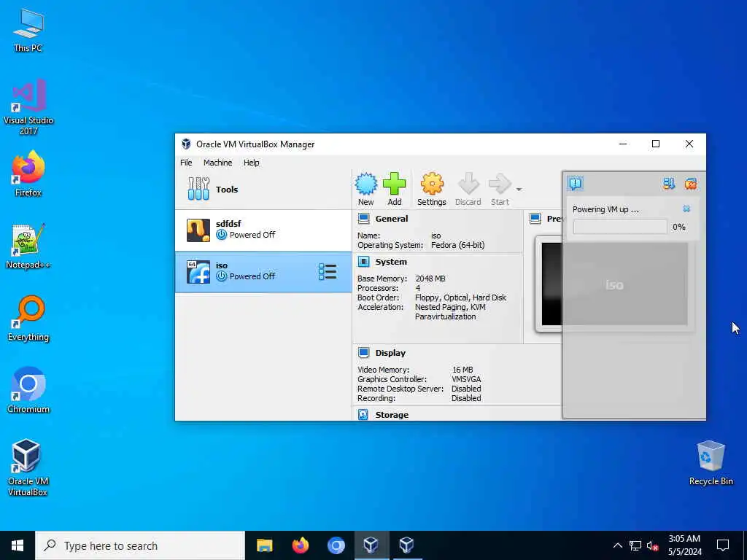Select the Tools entry in sidebar
This screenshot has height=560, width=747.
click(x=263, y=189)
